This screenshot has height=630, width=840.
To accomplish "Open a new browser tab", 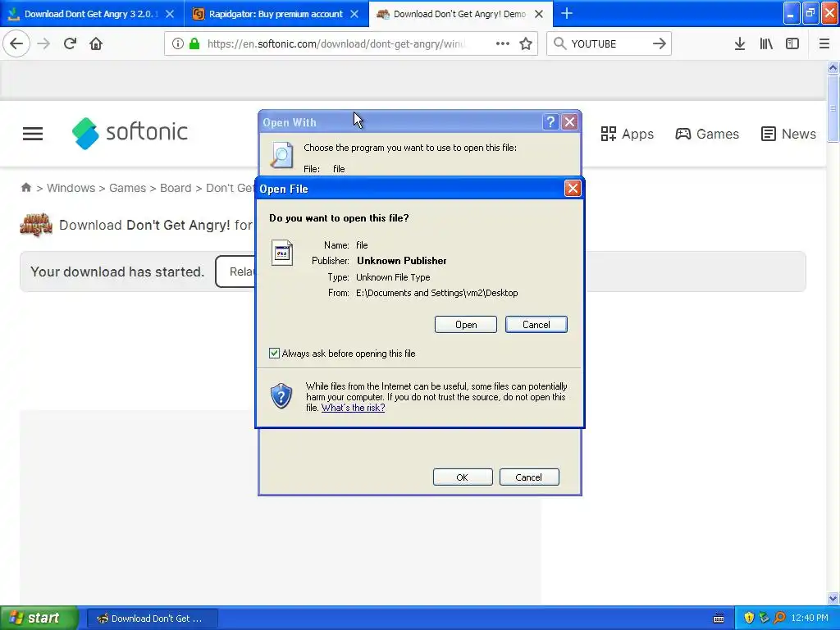I will pos(567,13).
